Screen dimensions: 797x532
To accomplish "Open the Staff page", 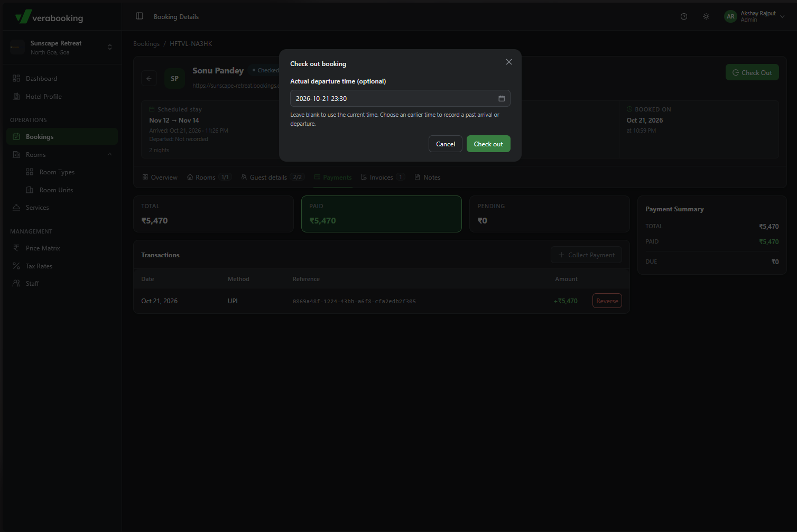I will pyautogui.click(x=62, y=284).
